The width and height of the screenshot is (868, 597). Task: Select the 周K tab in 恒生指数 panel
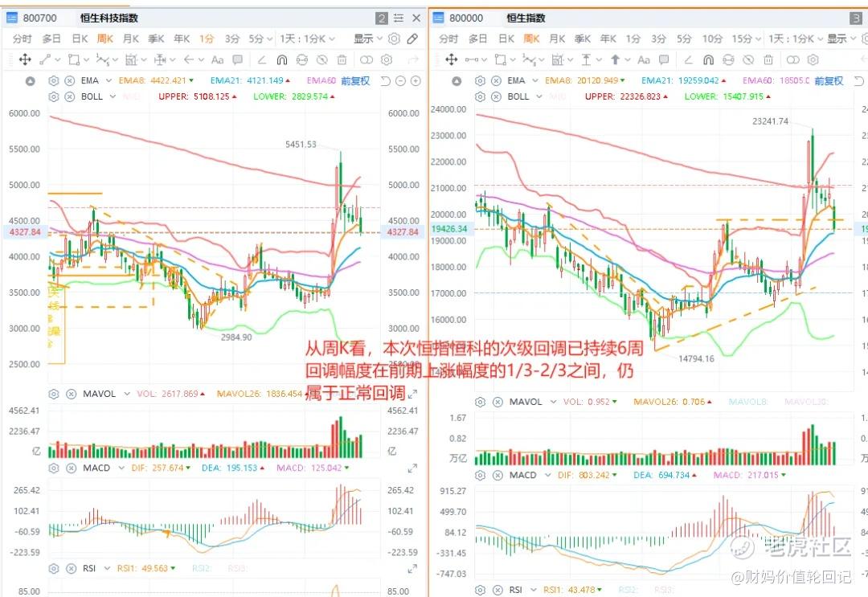pos(531,39)
